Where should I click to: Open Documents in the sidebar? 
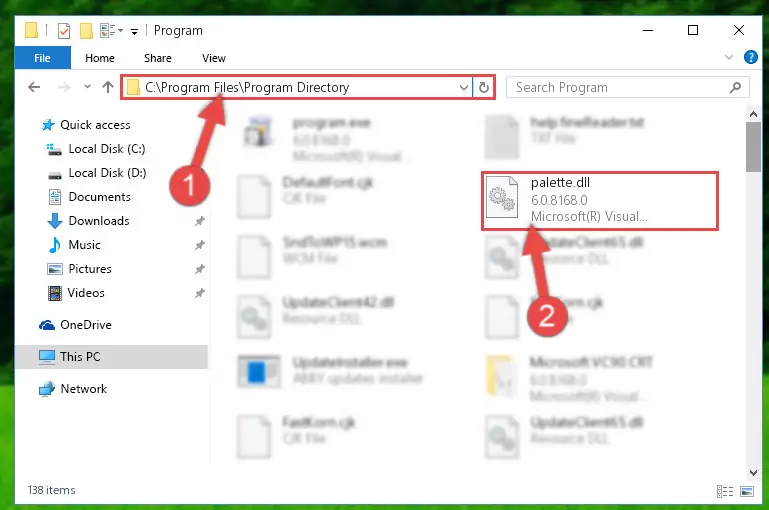click(100, 197)
